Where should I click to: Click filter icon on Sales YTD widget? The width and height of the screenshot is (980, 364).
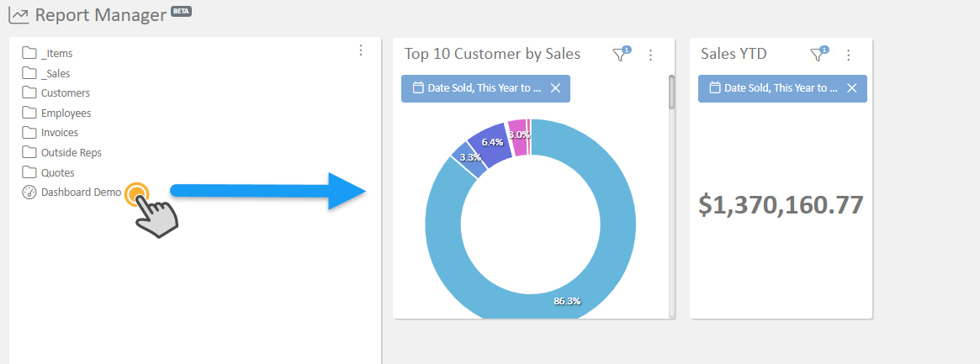pyautogui.click(x=818, y=55)
